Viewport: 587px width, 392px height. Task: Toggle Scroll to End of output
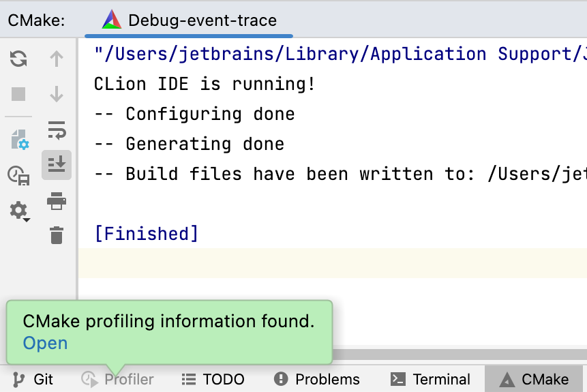pyautogui.click(x=57, y=164)
